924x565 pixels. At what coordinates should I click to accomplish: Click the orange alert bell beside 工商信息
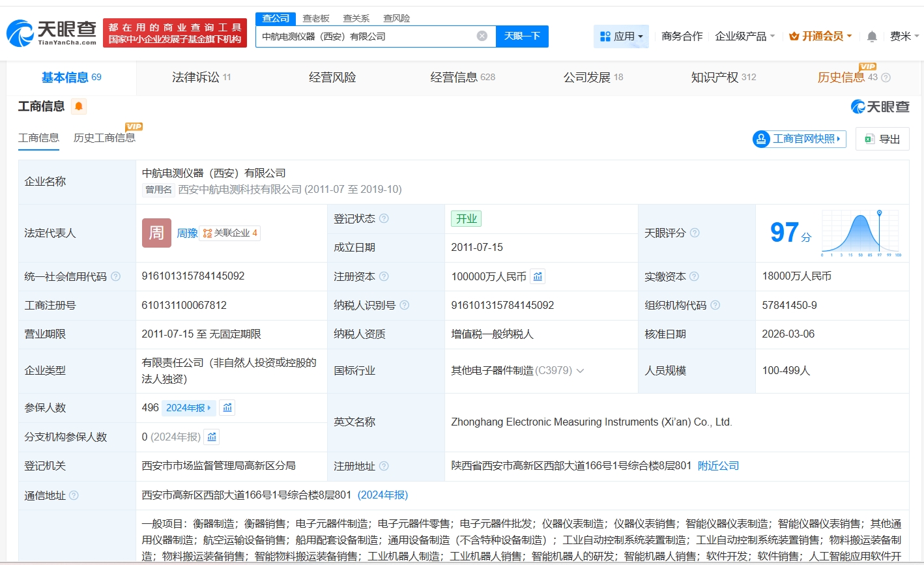click(79, 106)
